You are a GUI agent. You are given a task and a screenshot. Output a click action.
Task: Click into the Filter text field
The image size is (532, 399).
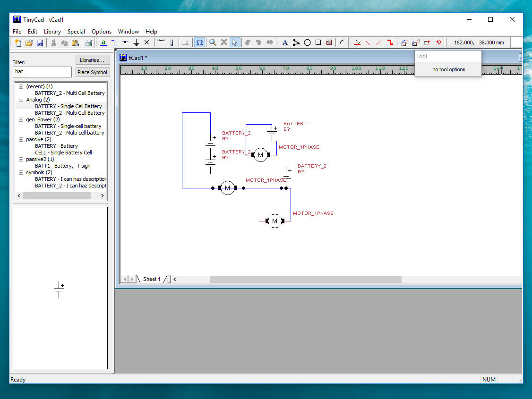click(42, 72)
